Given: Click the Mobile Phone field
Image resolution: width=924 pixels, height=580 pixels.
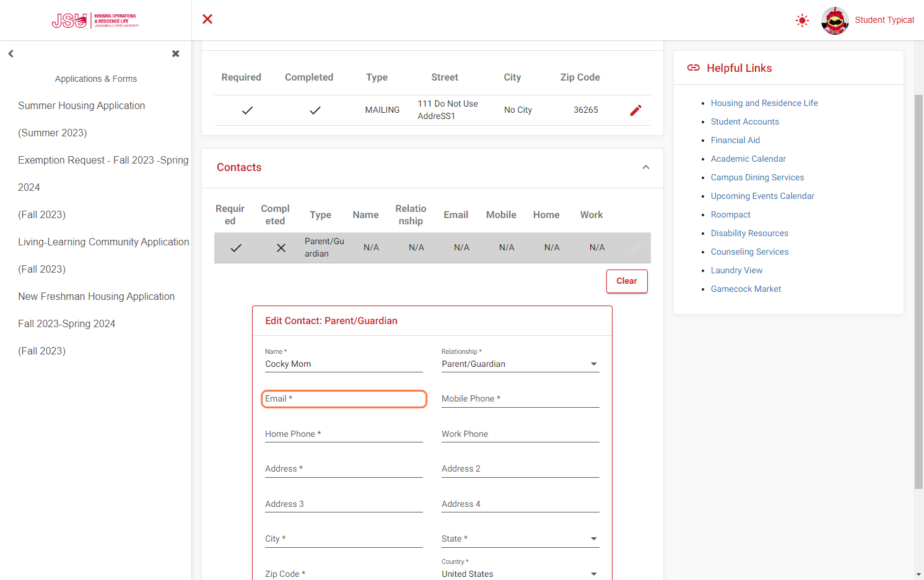Looking at the screenshot, I should tap(520, 399).
